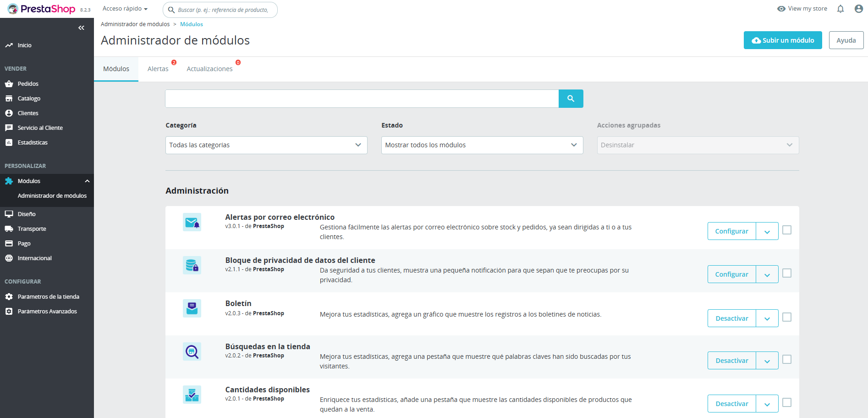Click the Transporte truck icon in sidebar
Screen dimensions: 868x418
click(x=9, y=229)
